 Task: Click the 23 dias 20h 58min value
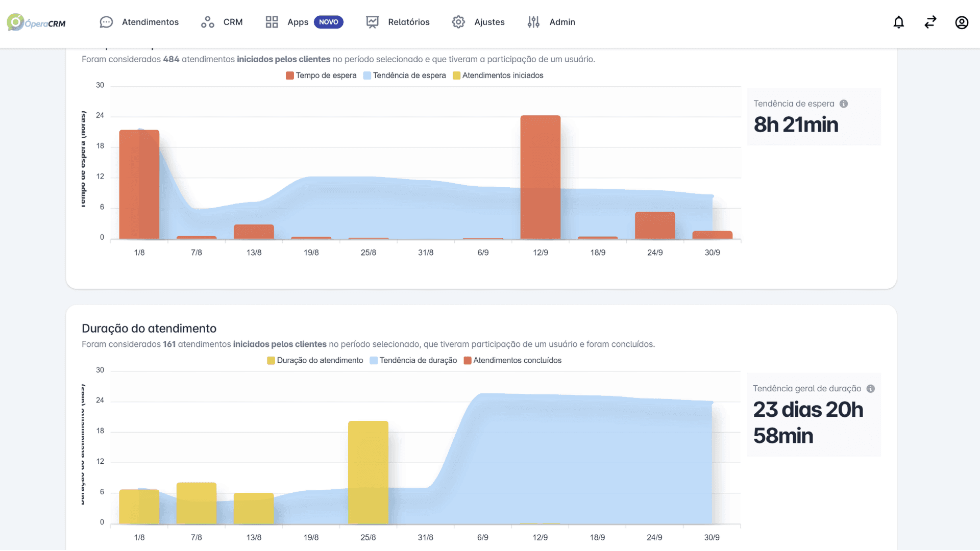808,423
